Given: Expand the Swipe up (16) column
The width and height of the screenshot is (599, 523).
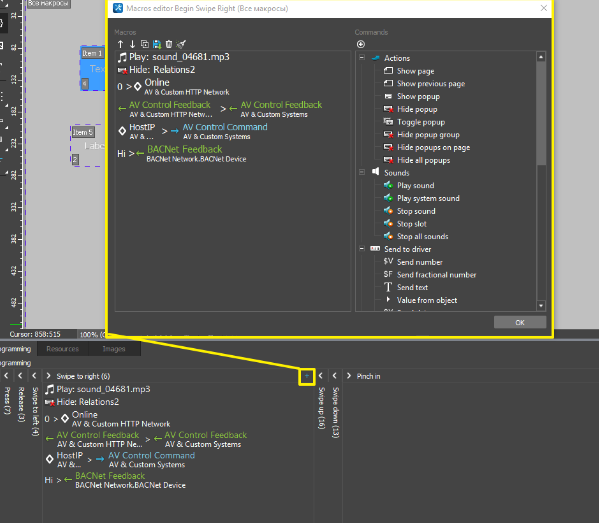Looking at the screenshot, I should [321, 376].
